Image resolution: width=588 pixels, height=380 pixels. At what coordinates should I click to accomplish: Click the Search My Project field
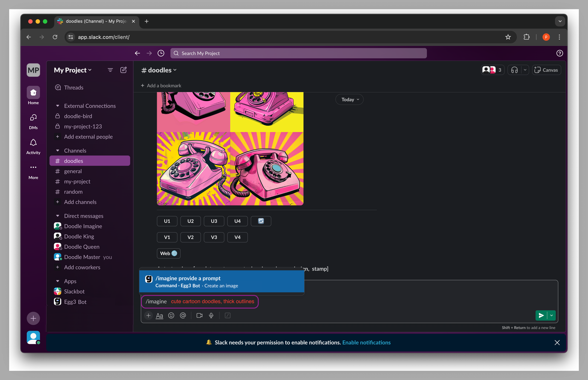pos(299,53)
